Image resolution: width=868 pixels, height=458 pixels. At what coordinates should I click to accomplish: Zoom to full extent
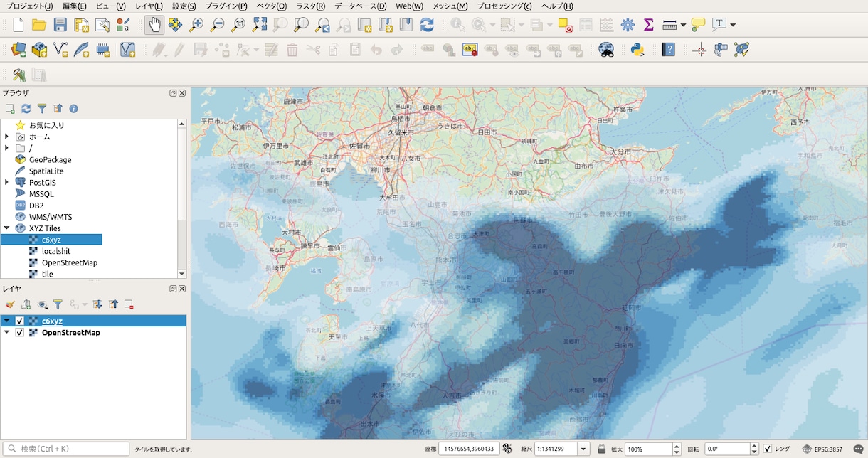(x=260, y=25)
